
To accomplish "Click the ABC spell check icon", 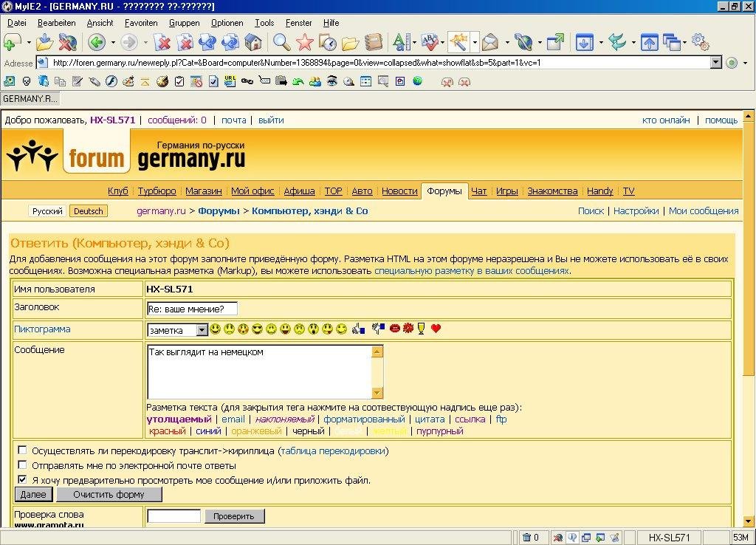I will coord(429,42).
